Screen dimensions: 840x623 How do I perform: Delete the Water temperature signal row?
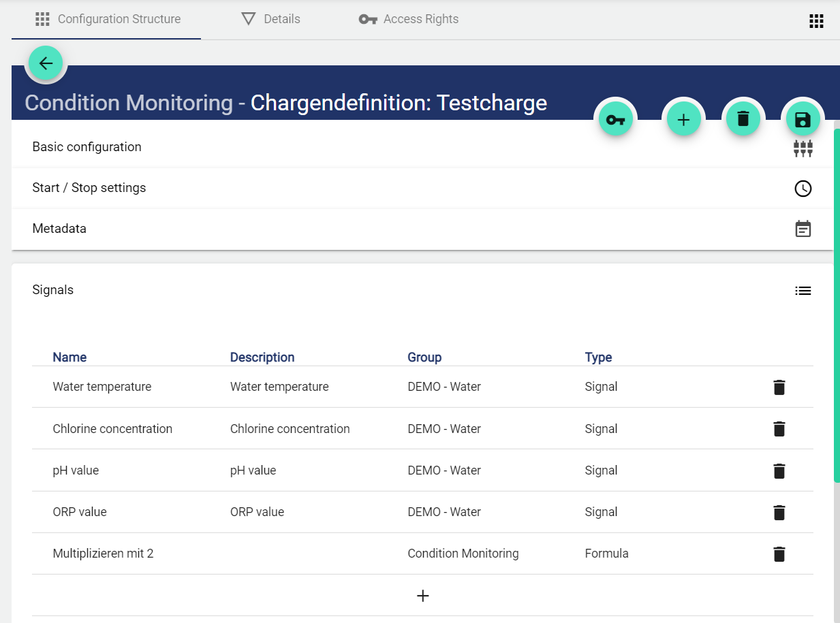pos(779,387)
